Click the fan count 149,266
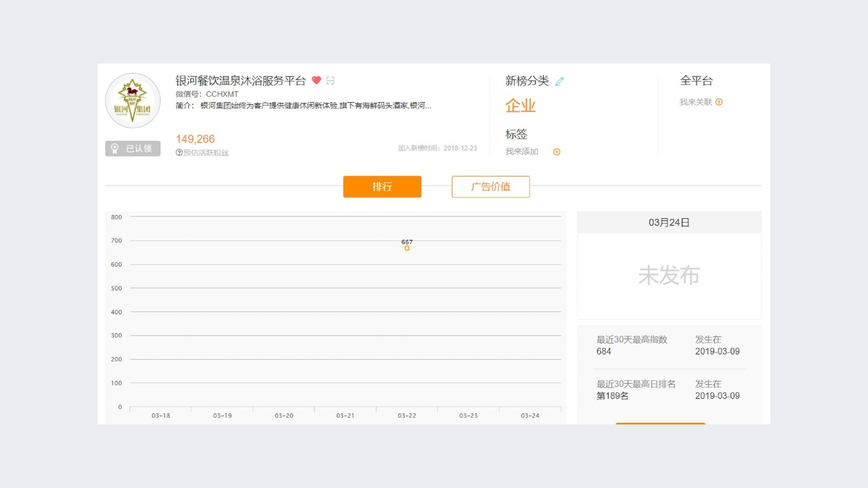868x488 pixels. [195, 139]
